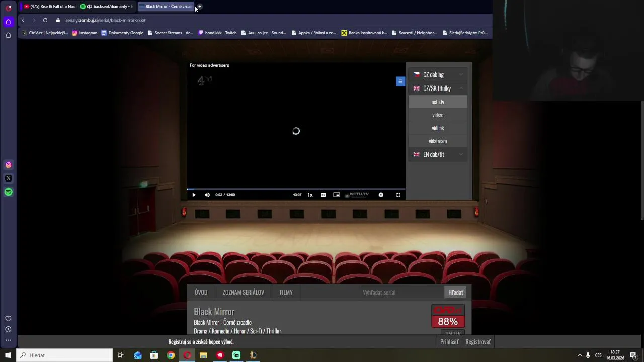Enable picture-in-picture mode
Viewport: 644px width, 362px height.
(337, 195)
